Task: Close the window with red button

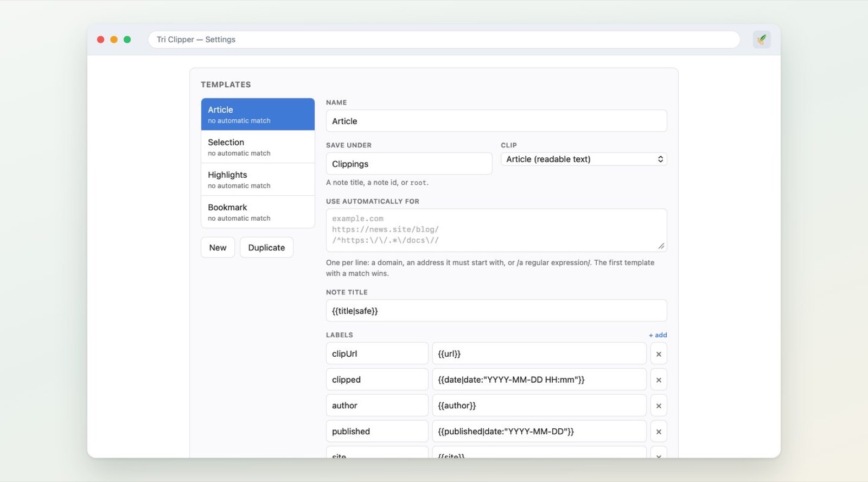Action: [x=100, y=40]
